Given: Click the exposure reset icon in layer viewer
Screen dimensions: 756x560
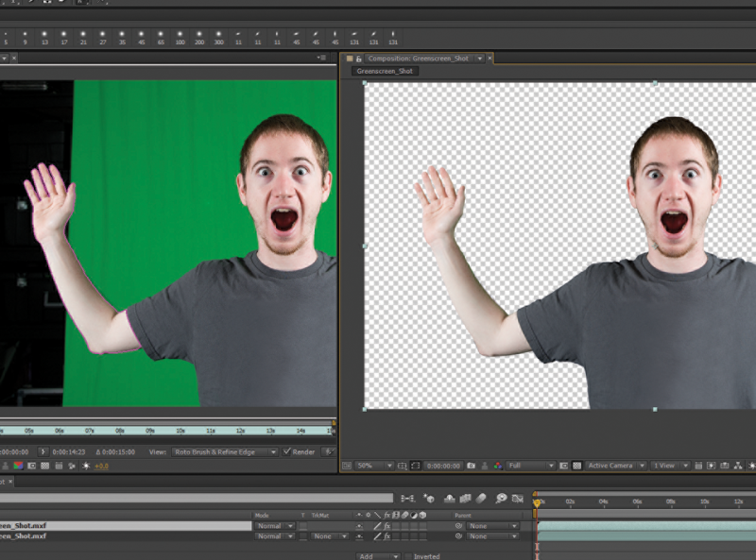Looking at the screenshot, I should [86, 466].
